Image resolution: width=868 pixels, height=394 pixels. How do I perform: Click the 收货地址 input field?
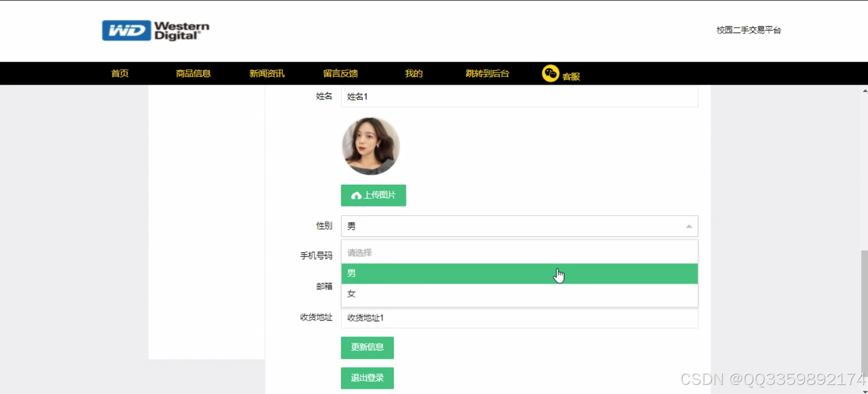pyautogui.click(x=520, y=318)
